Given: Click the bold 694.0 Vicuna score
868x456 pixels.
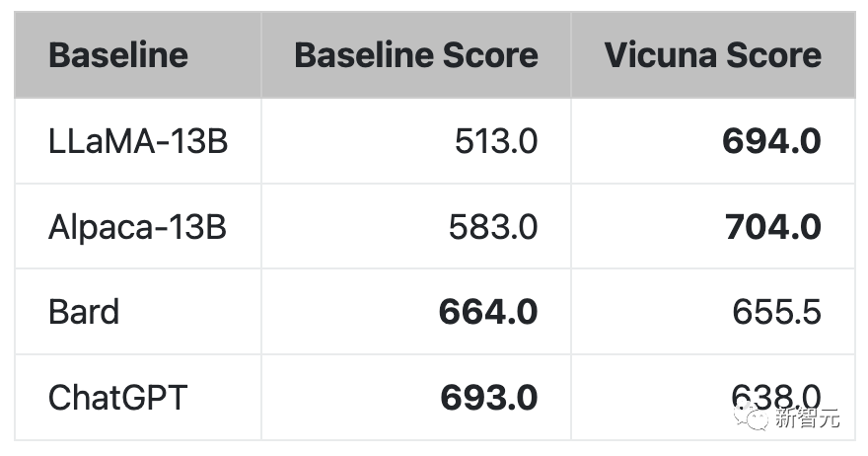Looking at the screenshot, I should point(771,141).
